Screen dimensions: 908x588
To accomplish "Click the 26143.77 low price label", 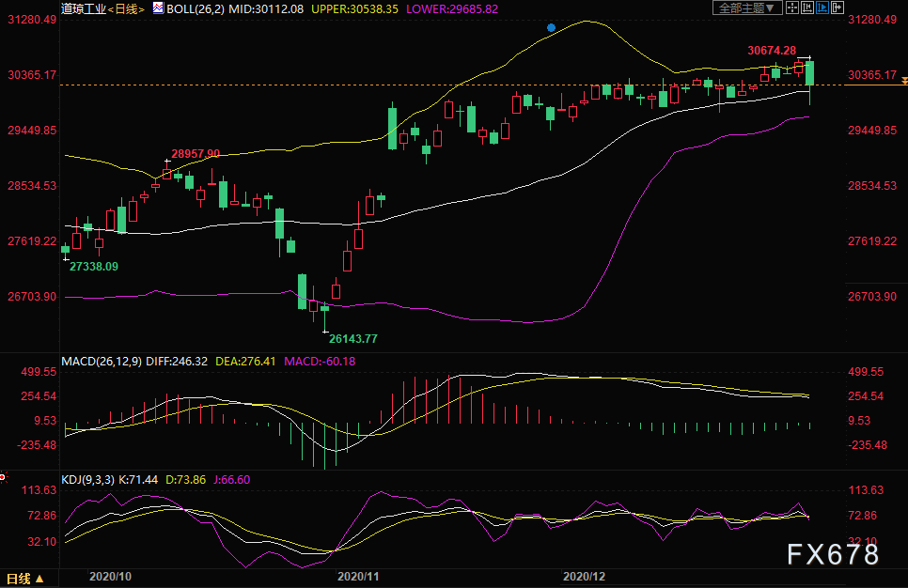I will pyautogui.click(x=353, y=338).
